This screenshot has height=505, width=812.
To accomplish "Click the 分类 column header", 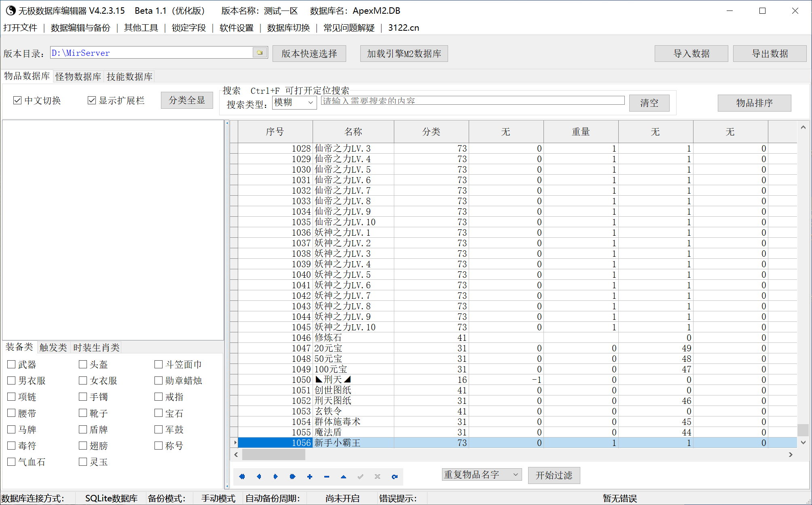I will 431,131.
